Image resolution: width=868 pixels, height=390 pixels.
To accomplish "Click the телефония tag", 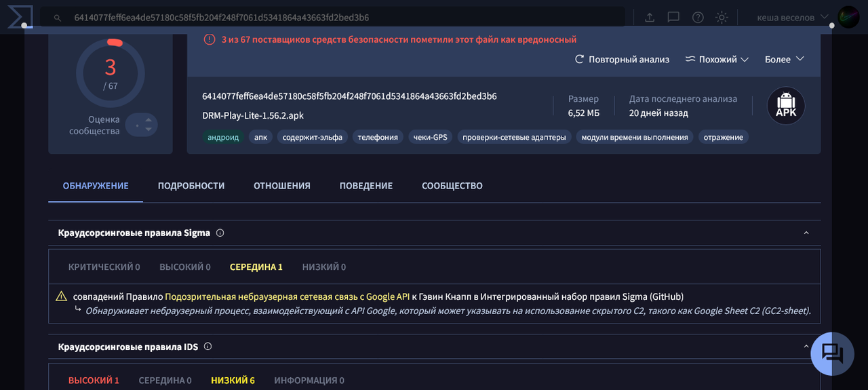I will [x=378, y=137].
